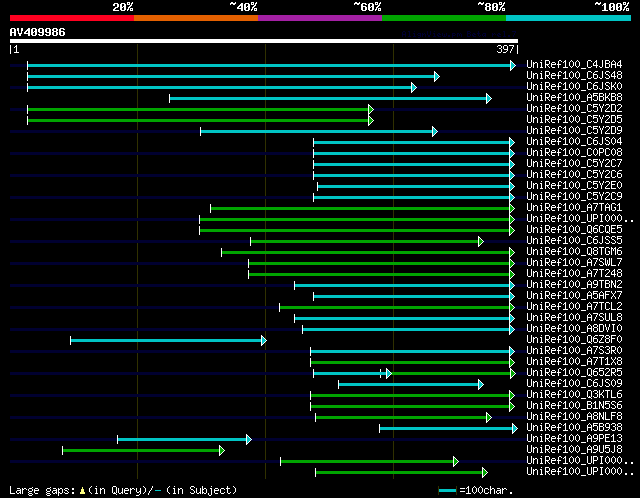The width and height of the screenshot is (640, 498).
Task: Open hit UniRef100_Q6Z8F0
Action: point(574,340)
